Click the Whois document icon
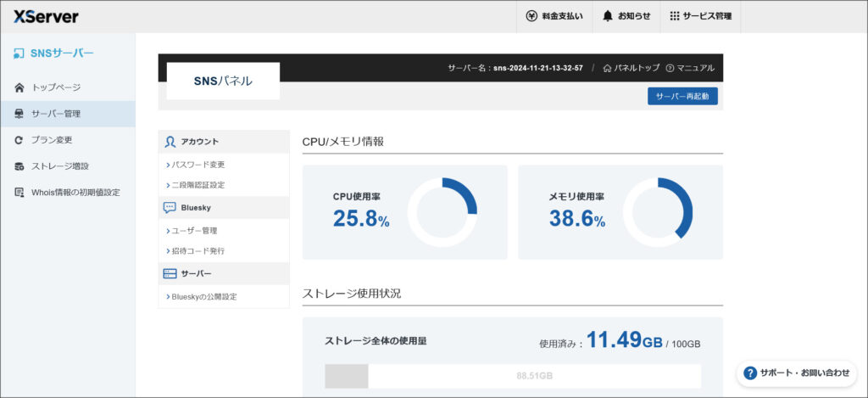This screenshot has height=398, width=868. coord(19,193)
